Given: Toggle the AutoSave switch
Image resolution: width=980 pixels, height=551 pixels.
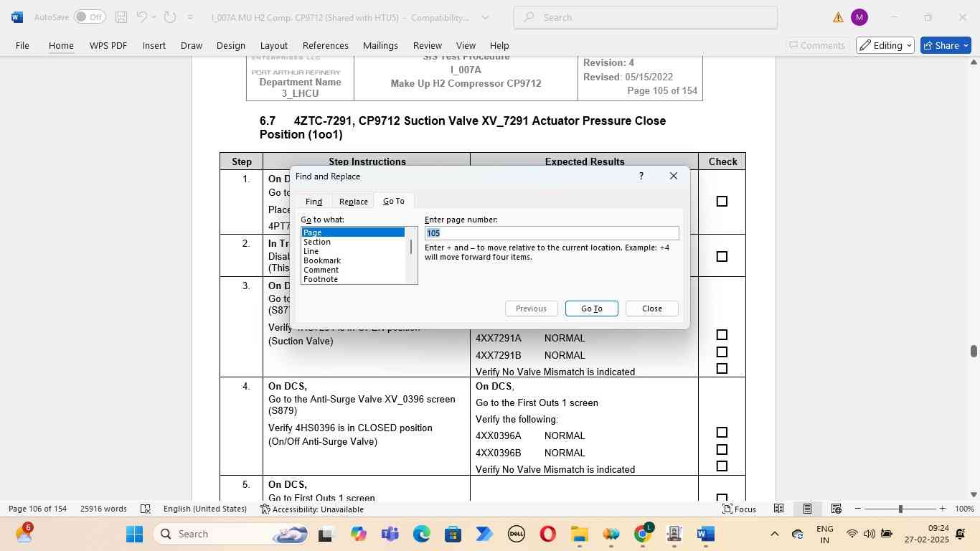Looking at the screenshot, I should click(90, 17).
